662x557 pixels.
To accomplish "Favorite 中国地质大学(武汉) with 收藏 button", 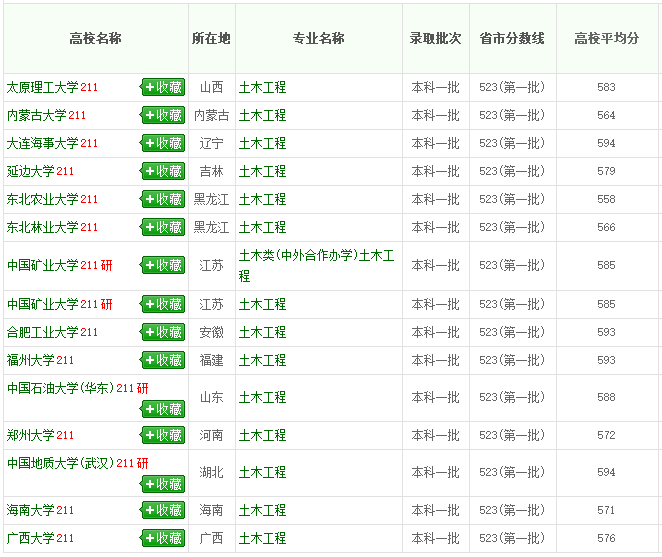I will point(163,484).
